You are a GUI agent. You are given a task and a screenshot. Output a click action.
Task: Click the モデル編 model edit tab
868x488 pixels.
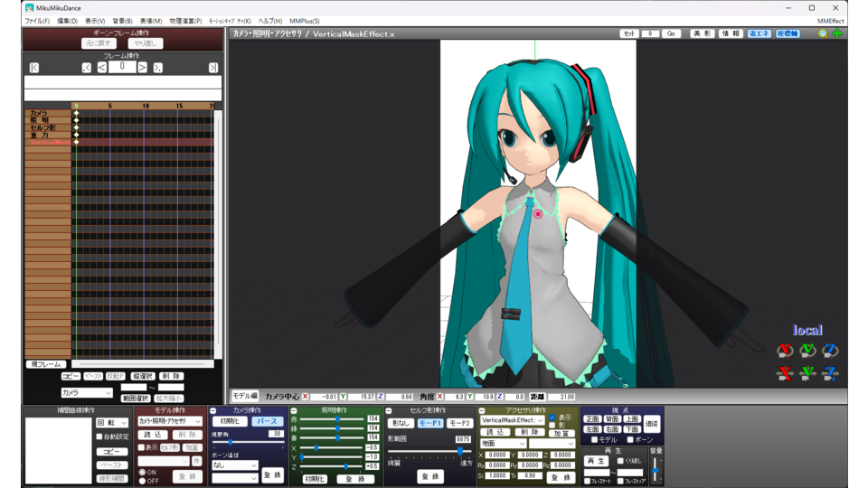244,396
